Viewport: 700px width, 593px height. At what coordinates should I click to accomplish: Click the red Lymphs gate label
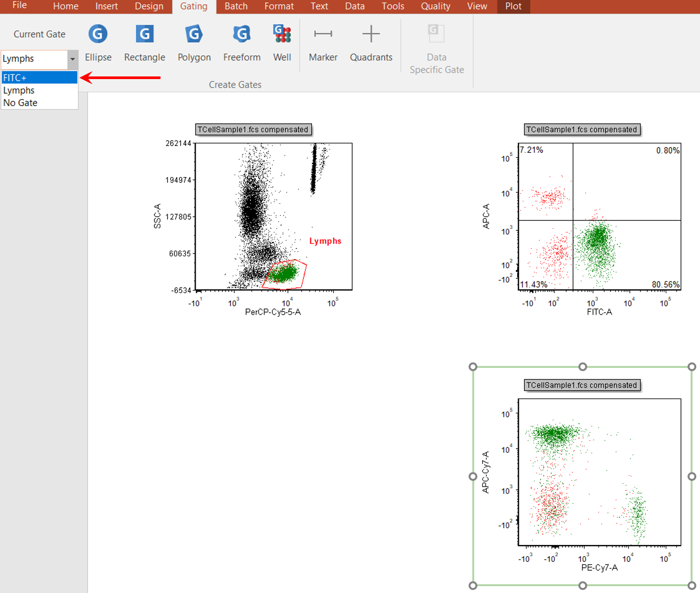[x=325, y=241]
